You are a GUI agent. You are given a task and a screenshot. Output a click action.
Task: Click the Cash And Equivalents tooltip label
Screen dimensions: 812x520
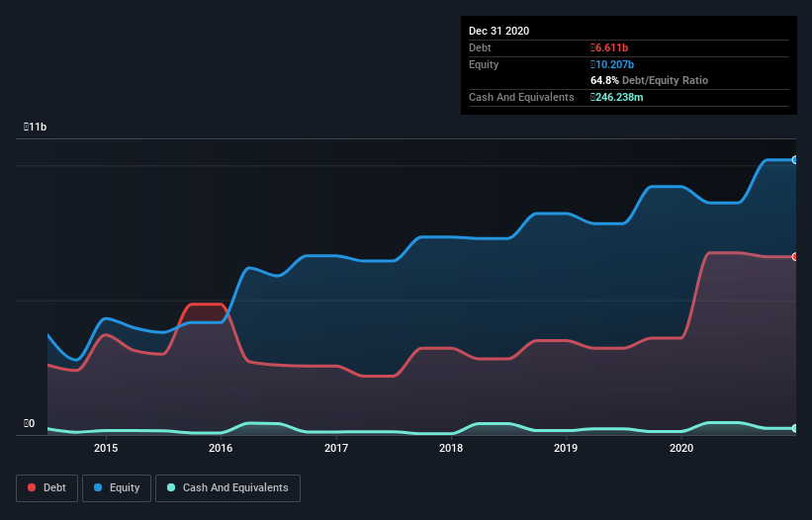tap(521, 97)
